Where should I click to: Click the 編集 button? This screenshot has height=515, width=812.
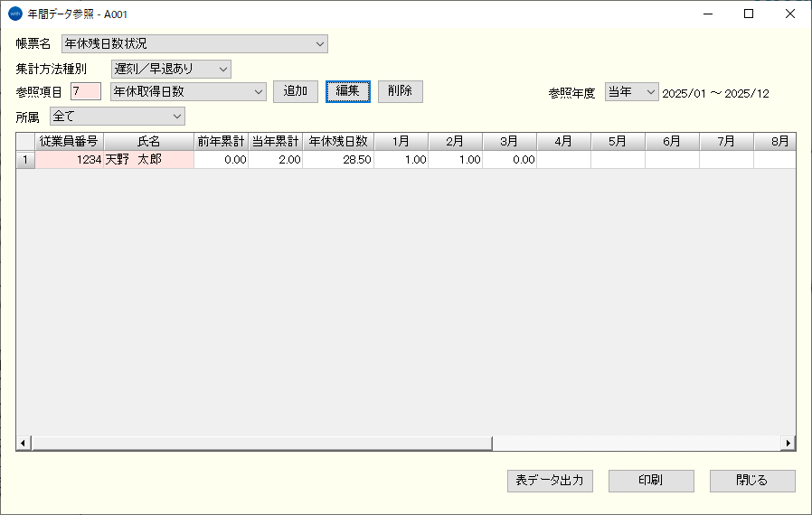pyautogui.click(x=347, y=91)
